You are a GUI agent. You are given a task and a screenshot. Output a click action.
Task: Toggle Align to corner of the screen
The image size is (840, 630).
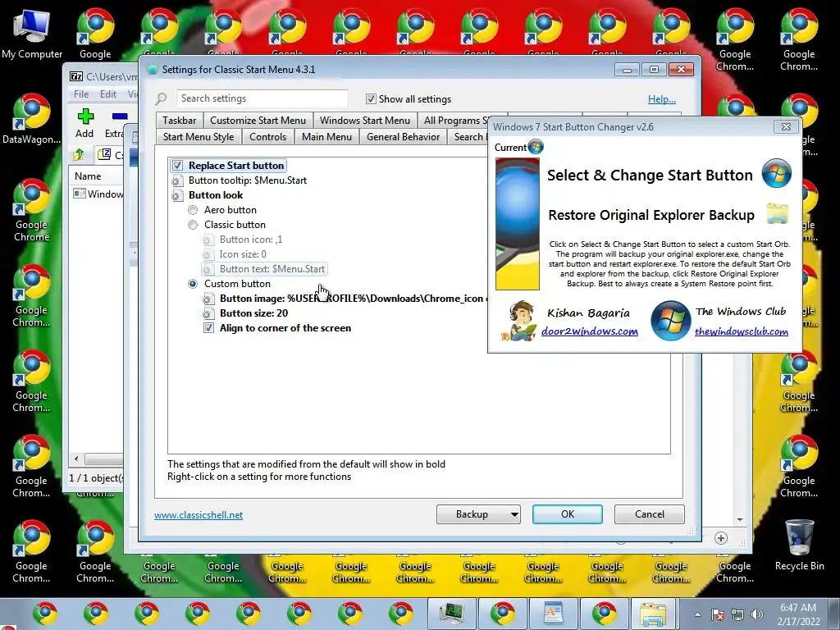(209, 328)
